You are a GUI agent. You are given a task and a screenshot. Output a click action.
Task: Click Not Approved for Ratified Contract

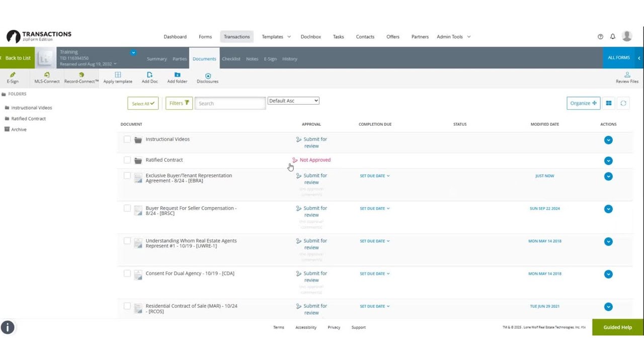(x=311, y=160)
